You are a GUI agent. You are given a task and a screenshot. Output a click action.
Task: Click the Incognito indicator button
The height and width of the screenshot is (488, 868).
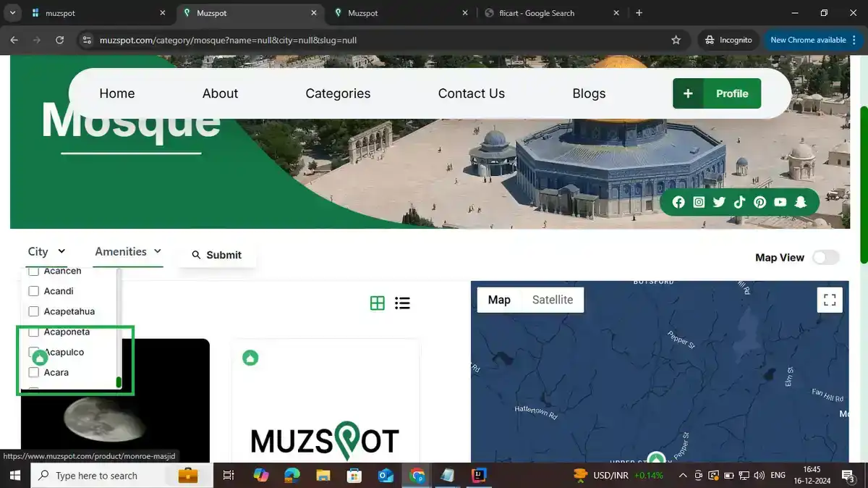click(728, 40)
